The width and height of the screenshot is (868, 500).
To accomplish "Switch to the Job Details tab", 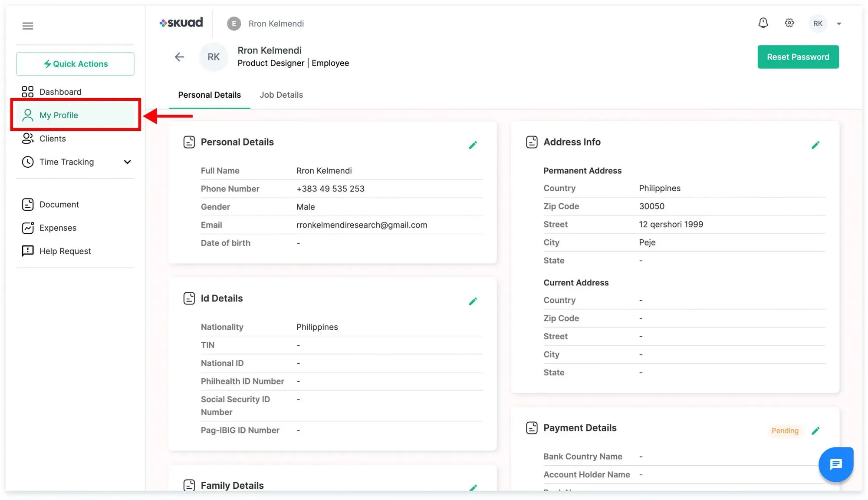I will 281,95.
